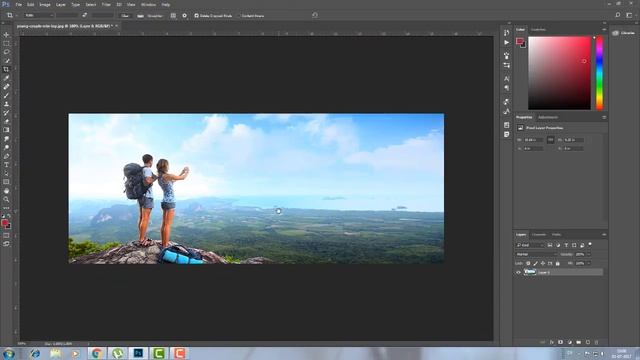Adjust the hue slider in Color panel

tap(599, 73)
